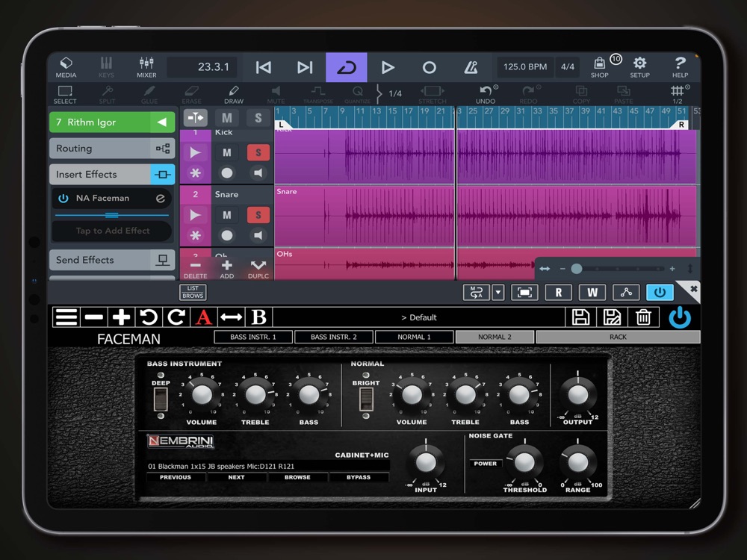Toggle global solo S button
The image size is (747, 560).
(x=258, y=118)
